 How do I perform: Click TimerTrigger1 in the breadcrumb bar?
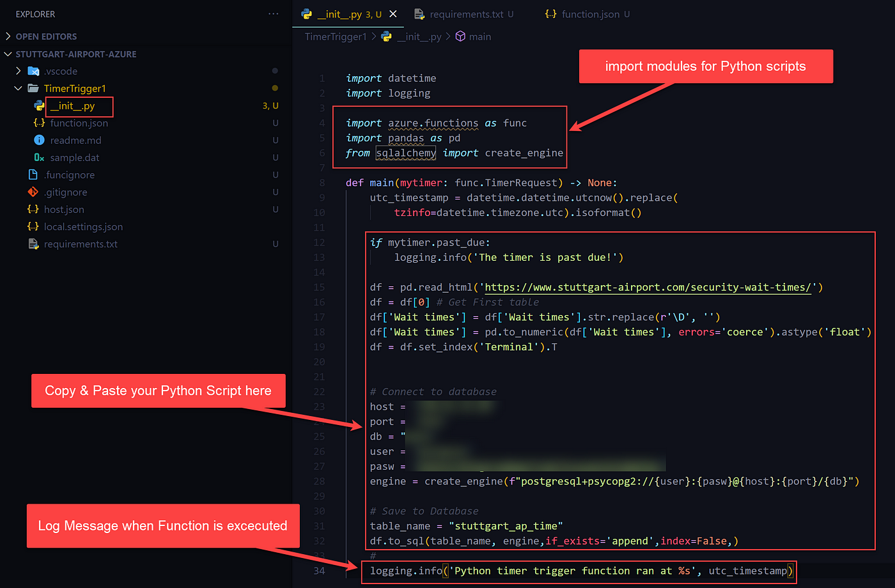pyautogui.click(x=336, y=36)
